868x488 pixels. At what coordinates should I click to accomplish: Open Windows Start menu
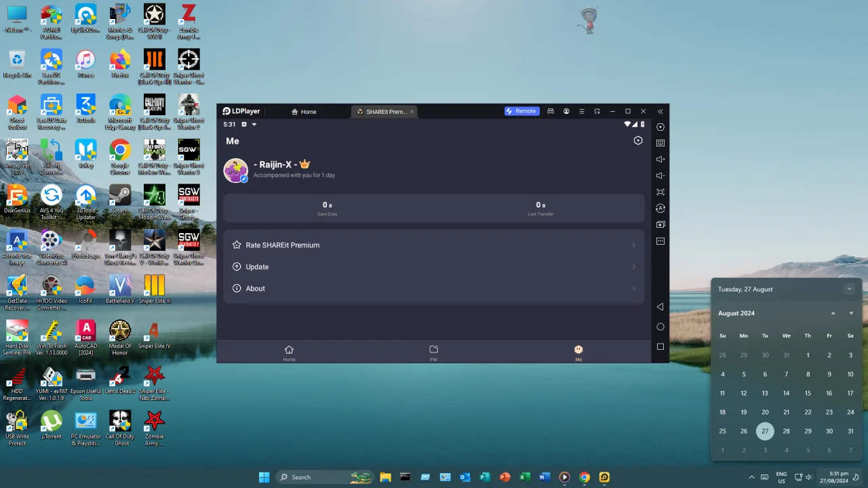tap(264, 477)
